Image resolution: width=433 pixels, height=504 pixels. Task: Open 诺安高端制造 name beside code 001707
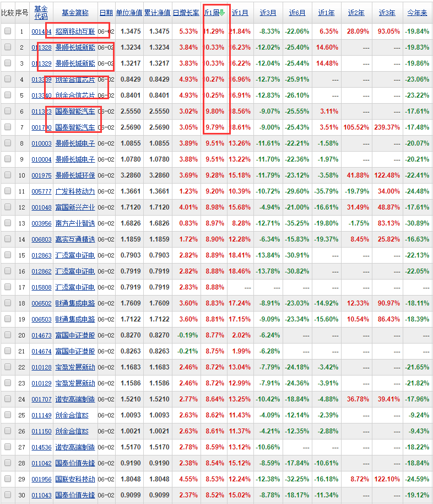[x=75, y=400]
